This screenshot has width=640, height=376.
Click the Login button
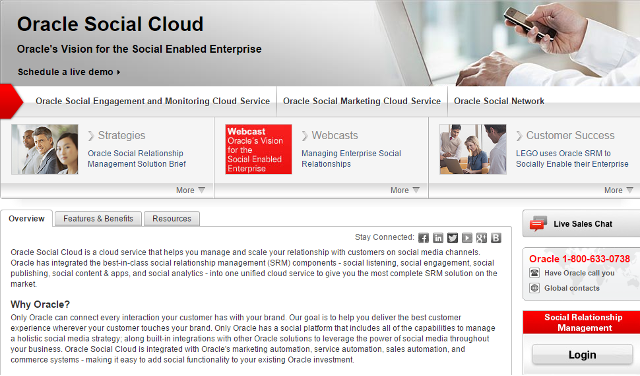click(x=582, y=355)
